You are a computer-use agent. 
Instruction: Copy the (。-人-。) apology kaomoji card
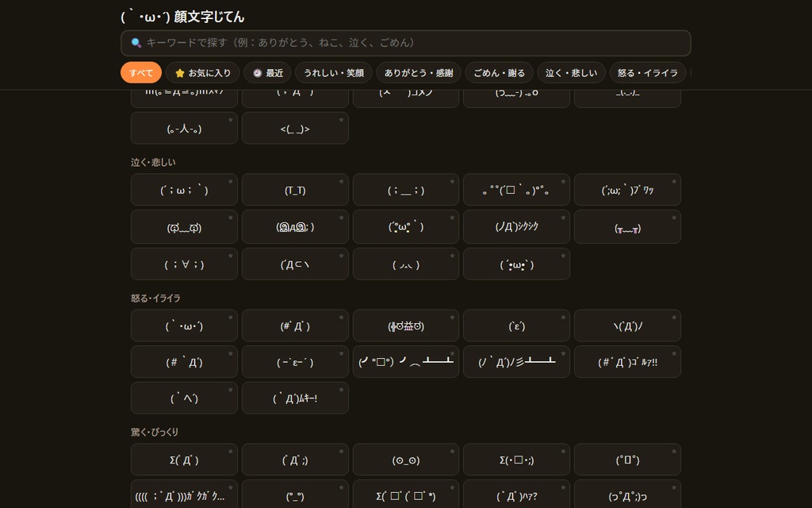point(184,128)
